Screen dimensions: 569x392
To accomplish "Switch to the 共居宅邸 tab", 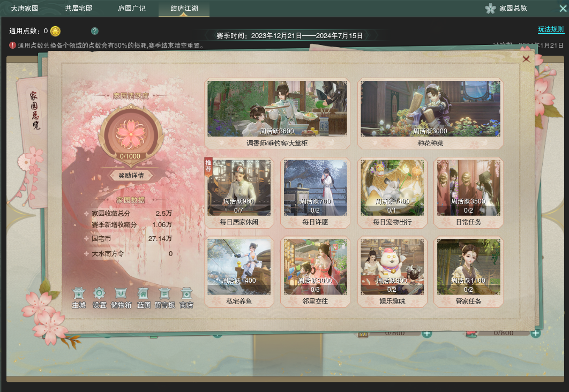I will (79, 8).
